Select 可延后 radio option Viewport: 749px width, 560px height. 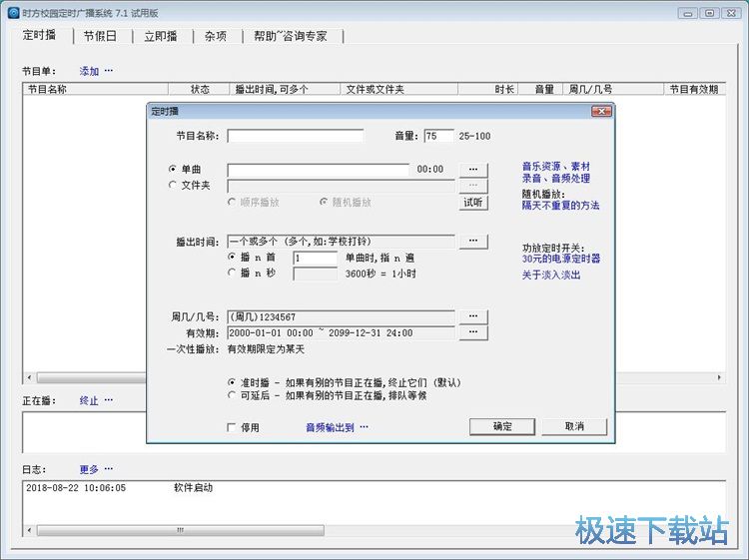coord(232,395)
